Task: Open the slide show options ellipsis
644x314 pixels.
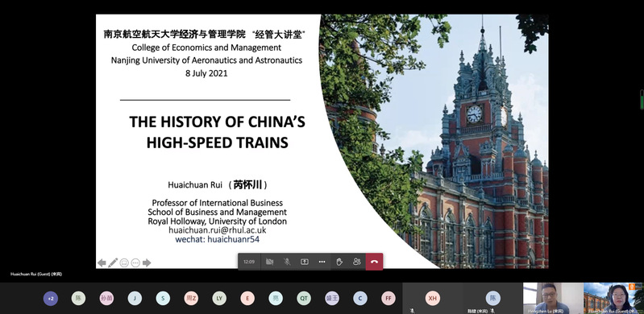Action: [x=135, y=262]
